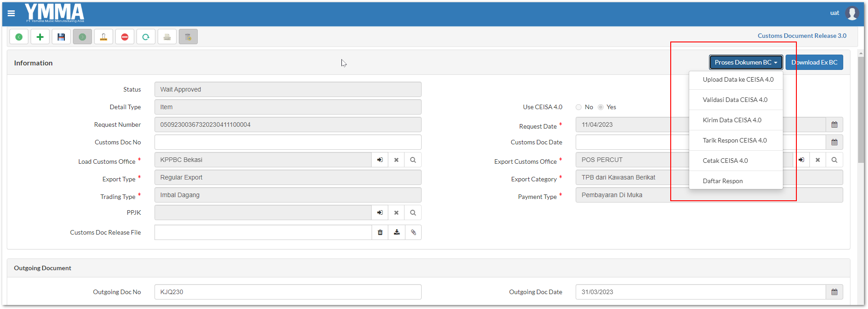The width and height of the screenshot is (868, 309).
Task: Select Yes for Use CEISA 4.0
Action: (x=601, y=107)
